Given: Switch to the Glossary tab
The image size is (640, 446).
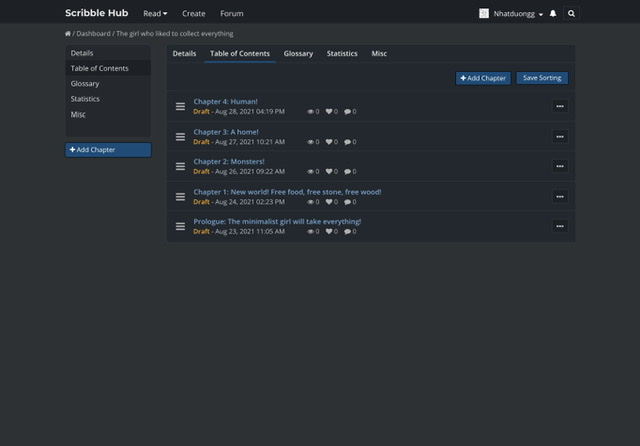Looking at the screenshot, I should [298, 53].
